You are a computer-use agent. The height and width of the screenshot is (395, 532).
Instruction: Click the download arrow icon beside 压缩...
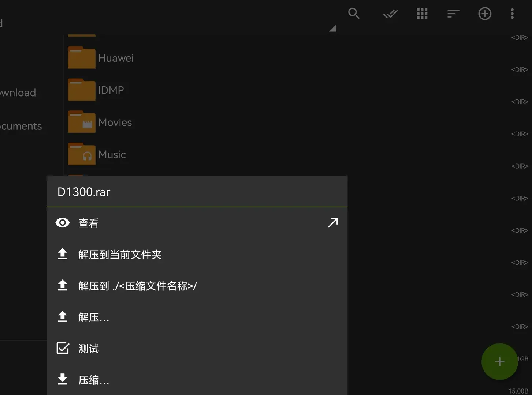(x=63, y=379)
